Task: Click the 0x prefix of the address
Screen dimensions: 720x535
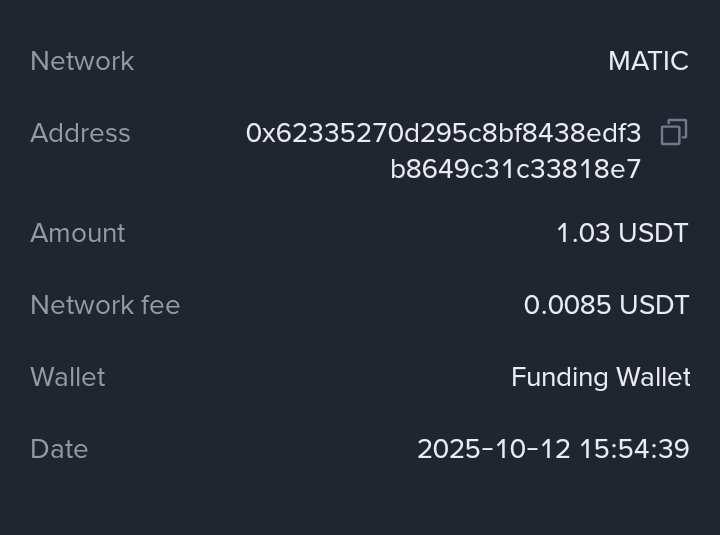Action: coord(260,133)
